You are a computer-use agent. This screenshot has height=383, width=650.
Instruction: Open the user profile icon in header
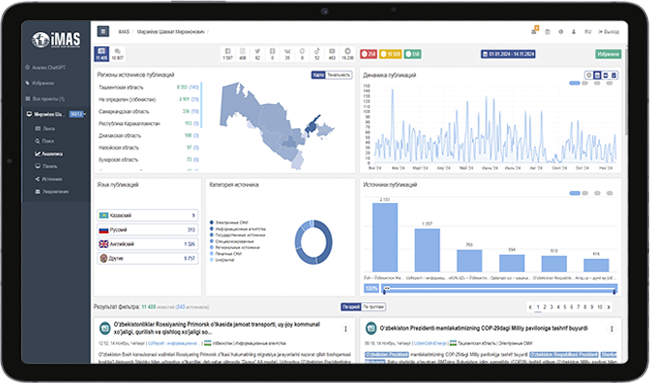tap(574, 32)
